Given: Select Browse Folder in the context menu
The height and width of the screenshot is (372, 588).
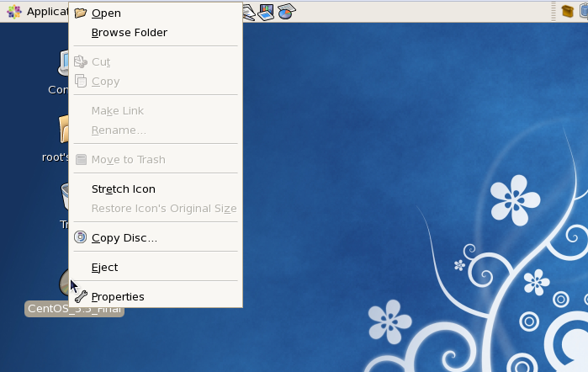Looking at the screenshot, I should [x=156, y=33].
